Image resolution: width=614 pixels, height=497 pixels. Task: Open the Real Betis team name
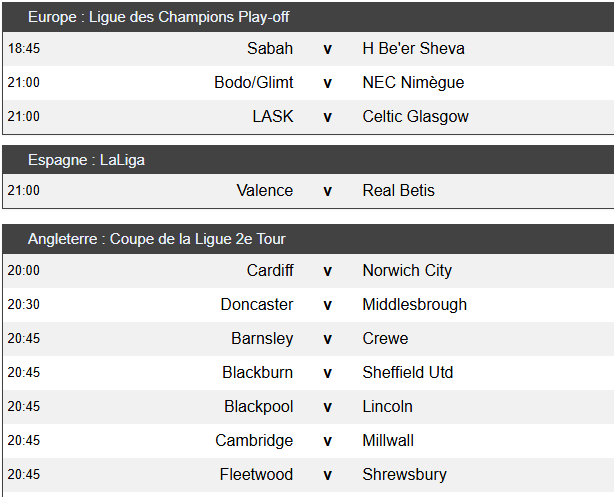(x=399, y=191)
